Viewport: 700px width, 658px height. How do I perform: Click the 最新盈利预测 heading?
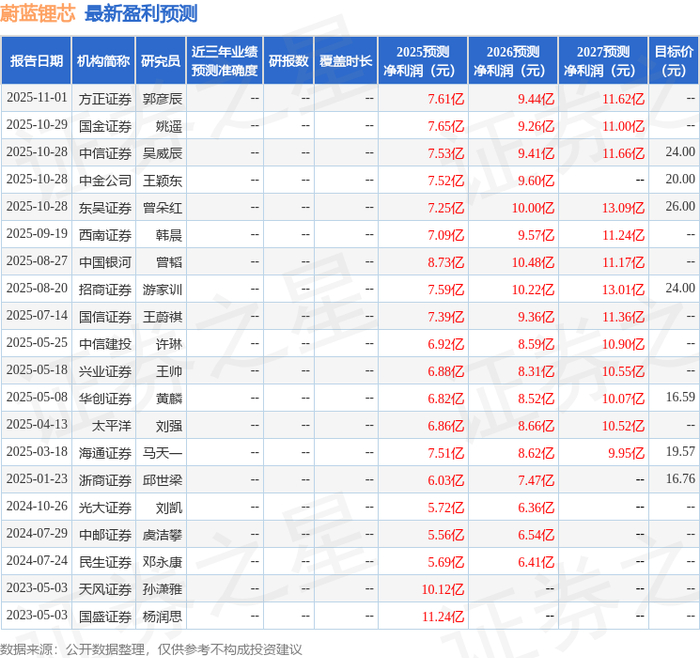141,13
